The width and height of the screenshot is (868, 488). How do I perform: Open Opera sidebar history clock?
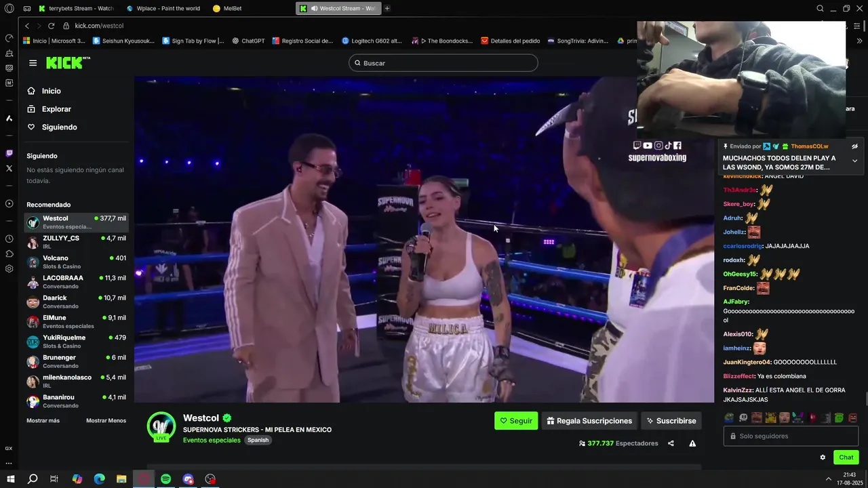(x=9, y=239)
